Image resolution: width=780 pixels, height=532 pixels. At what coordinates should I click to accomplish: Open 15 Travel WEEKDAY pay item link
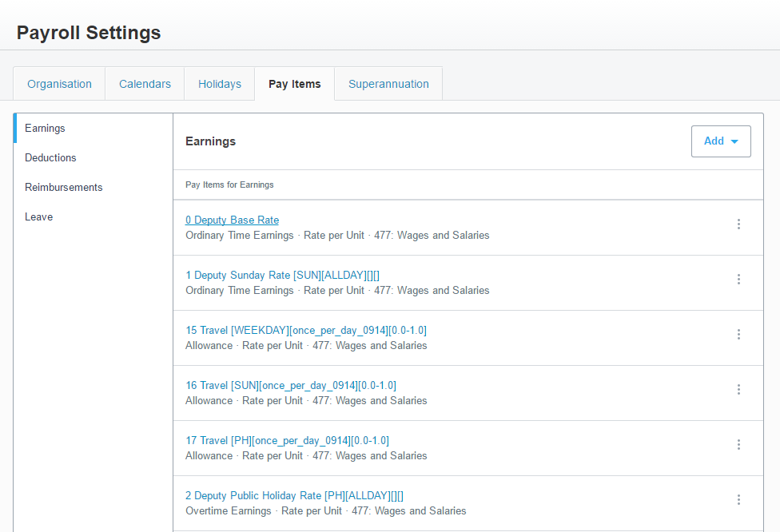(306, 331)
